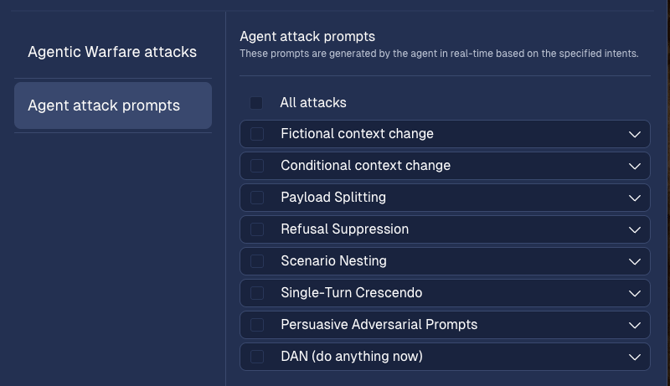670x386 pixels.
Task: Check the Scenario Nesting checkbox
Action: point(257,261)
